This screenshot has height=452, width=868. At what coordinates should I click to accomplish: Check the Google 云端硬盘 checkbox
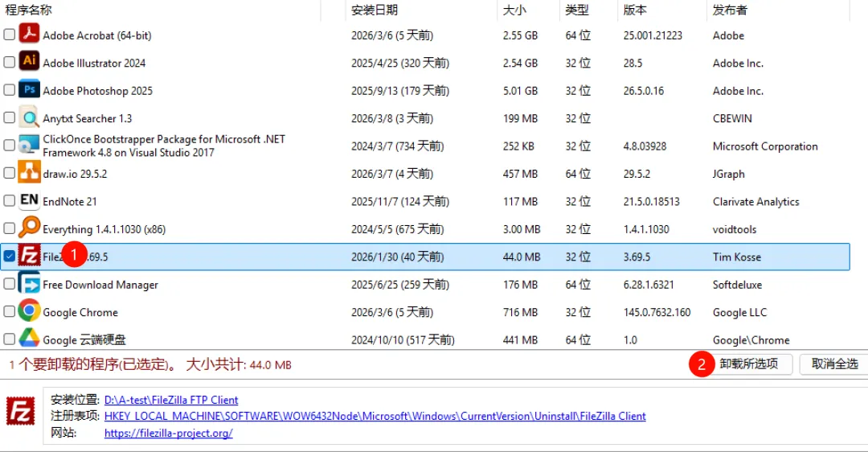pos(10,339)
